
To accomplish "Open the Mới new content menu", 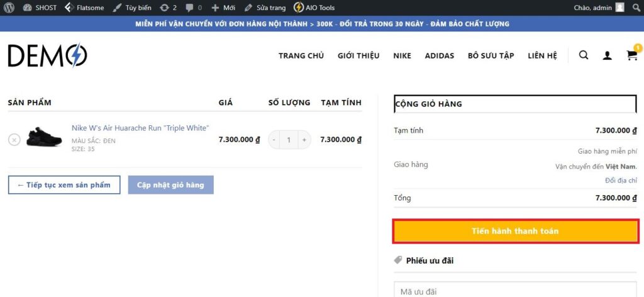I will pos(223,8).
